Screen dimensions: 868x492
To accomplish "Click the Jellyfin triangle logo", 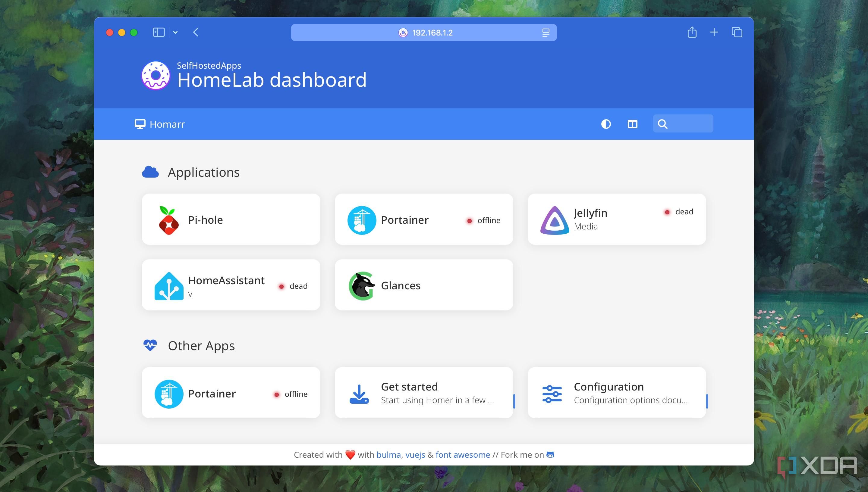I will pos(555,220).
